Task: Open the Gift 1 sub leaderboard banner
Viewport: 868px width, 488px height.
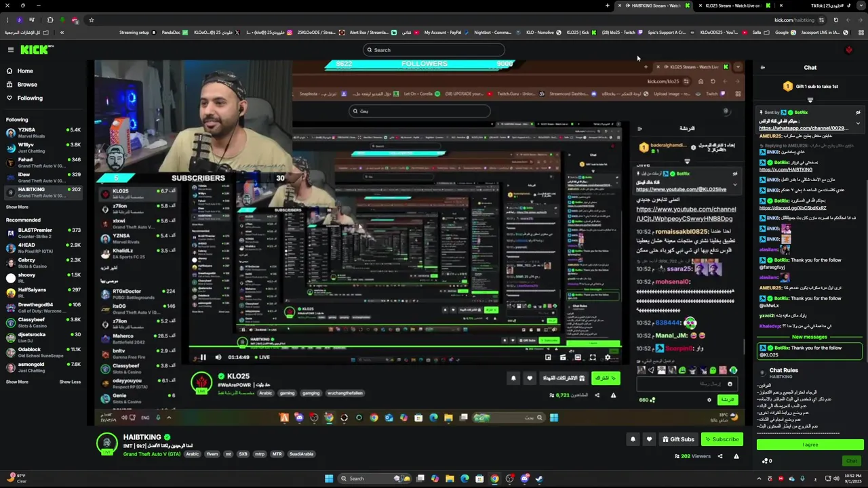Action: (810, 87)
